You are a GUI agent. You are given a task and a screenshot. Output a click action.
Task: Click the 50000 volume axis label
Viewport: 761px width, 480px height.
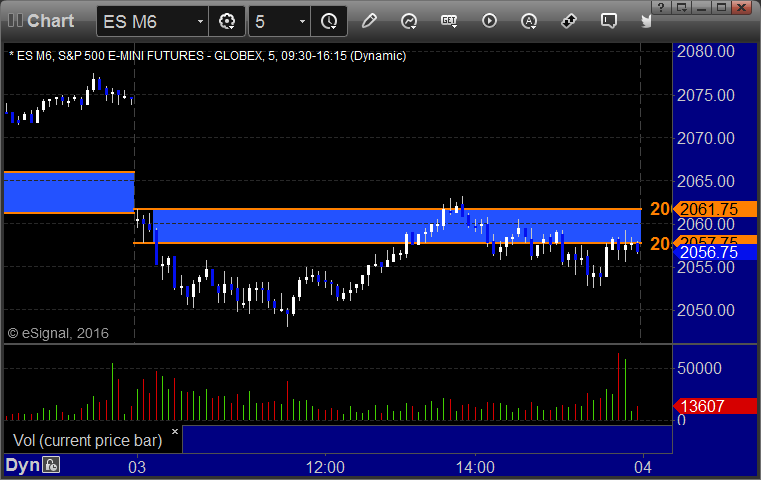[699, 368]
